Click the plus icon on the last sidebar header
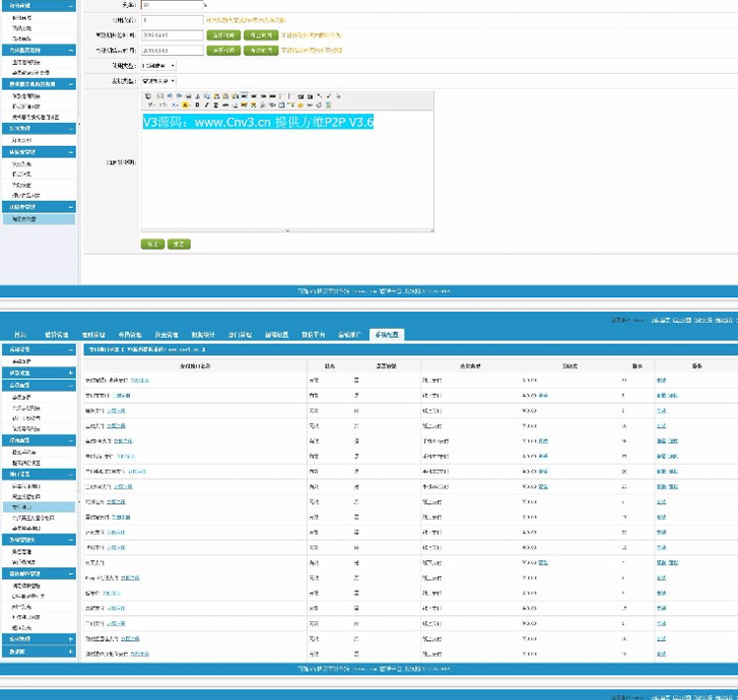Viewport: 738px width, 700px height. click(70, 652)
